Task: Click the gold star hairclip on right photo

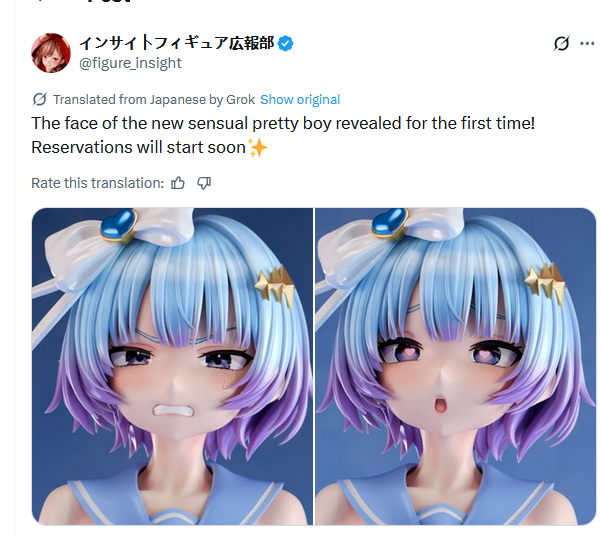Action: (545, 284)
